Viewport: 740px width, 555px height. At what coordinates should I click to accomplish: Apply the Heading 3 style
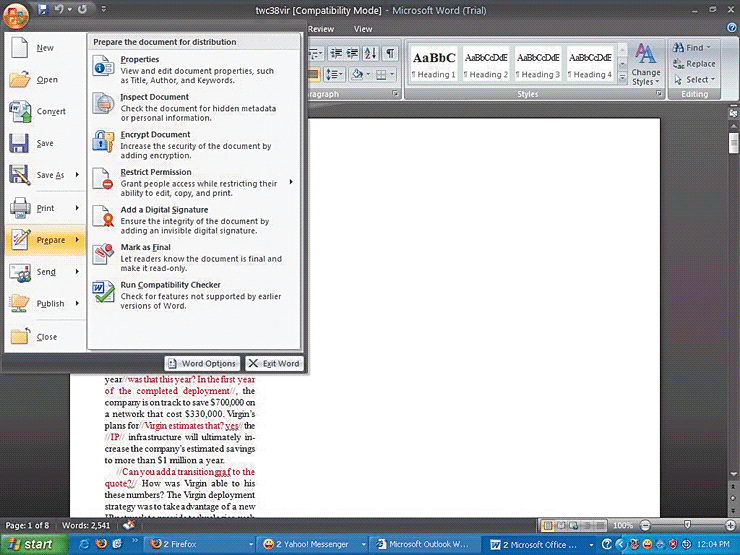538,64
